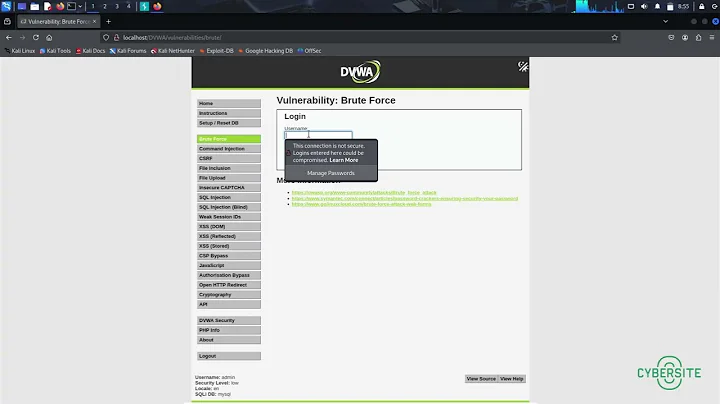This screenshot has width=720, height=404.
Task: Open the Kali Tools bookmark
Action: (55, 51)
